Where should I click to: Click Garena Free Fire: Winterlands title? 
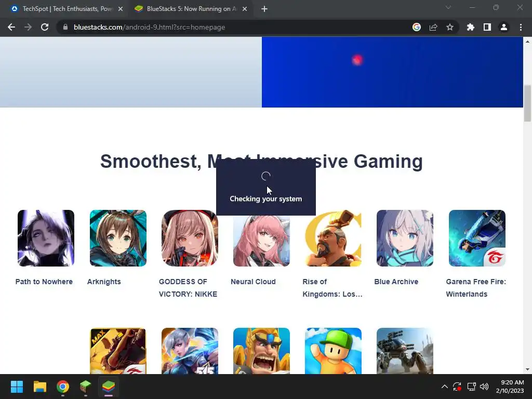pos(476,288)
